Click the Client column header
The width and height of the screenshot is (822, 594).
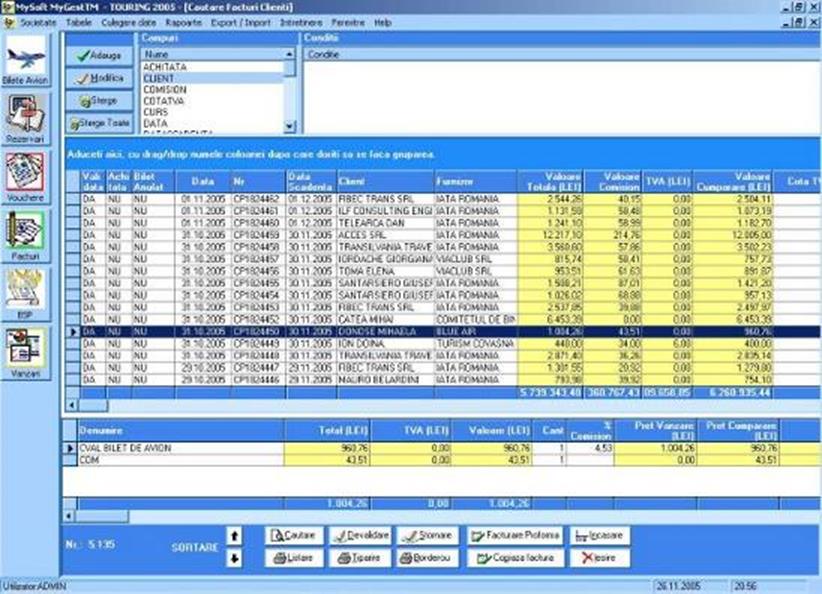[386, 181]
